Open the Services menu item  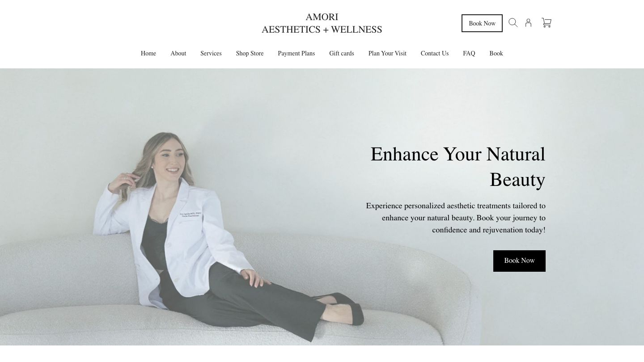[211, 54]
